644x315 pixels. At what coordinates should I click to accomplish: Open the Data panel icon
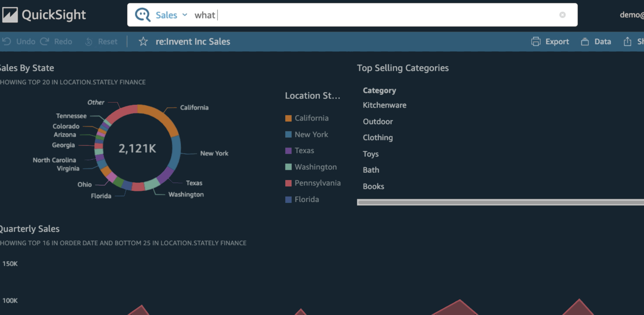[585, 42]
